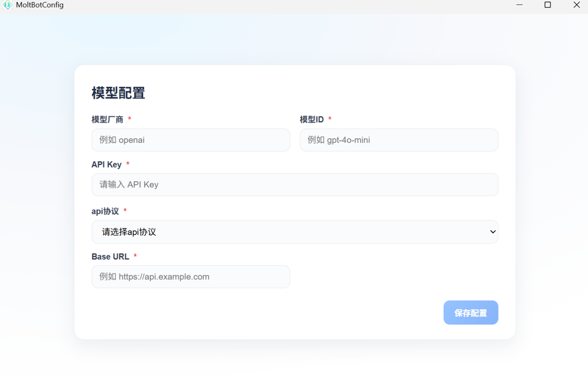
Task: Click the 保存配置 button
Action: pos(471,313)
